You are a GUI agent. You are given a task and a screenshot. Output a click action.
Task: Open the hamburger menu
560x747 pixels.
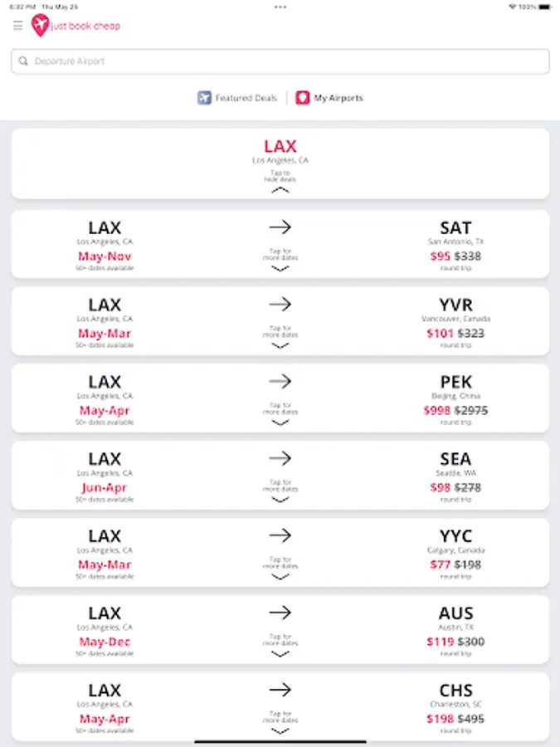click(18, 26)
